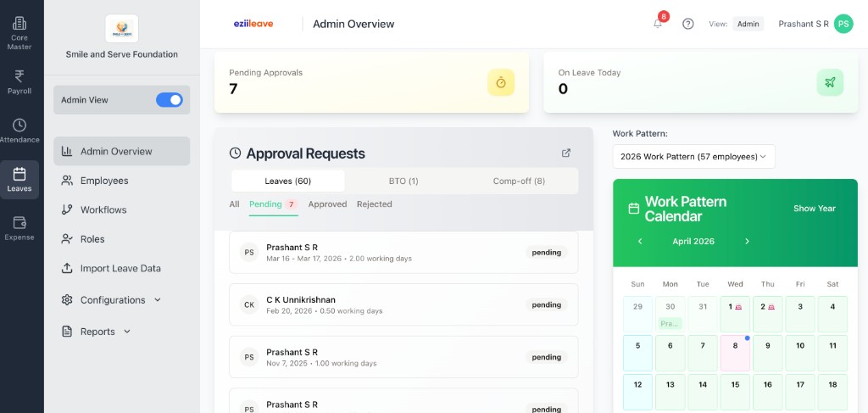The height and width of the screenshot is (413, 868).
Task: Select April 18 on the calendar
Action: (x=832, y=392)
